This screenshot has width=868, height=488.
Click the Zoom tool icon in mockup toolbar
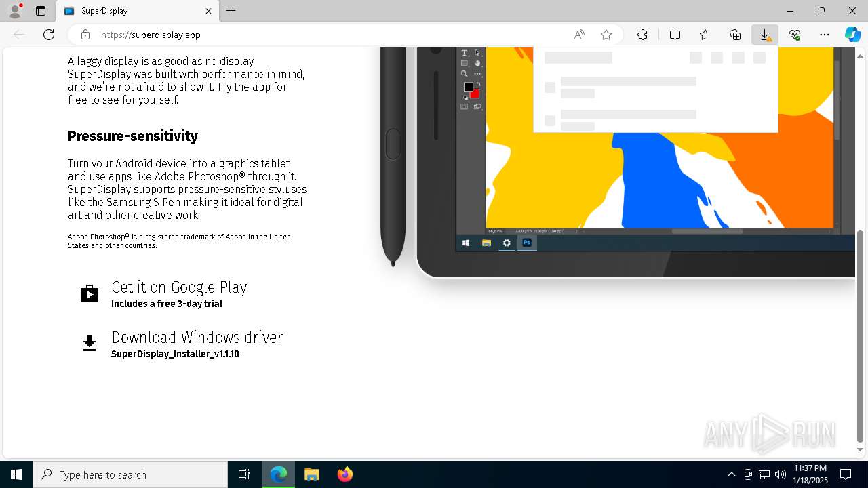point(465,74)
